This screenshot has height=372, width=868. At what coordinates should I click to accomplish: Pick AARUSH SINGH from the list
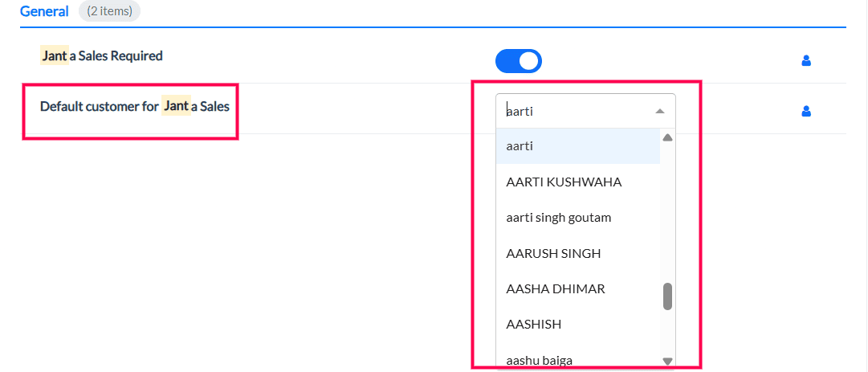(553, 253)
